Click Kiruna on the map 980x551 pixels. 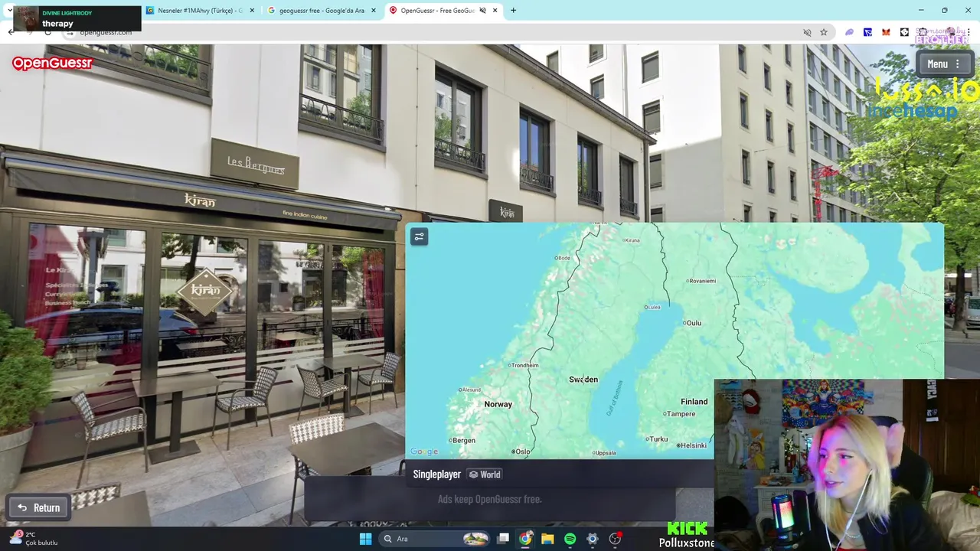pos(632,240)
